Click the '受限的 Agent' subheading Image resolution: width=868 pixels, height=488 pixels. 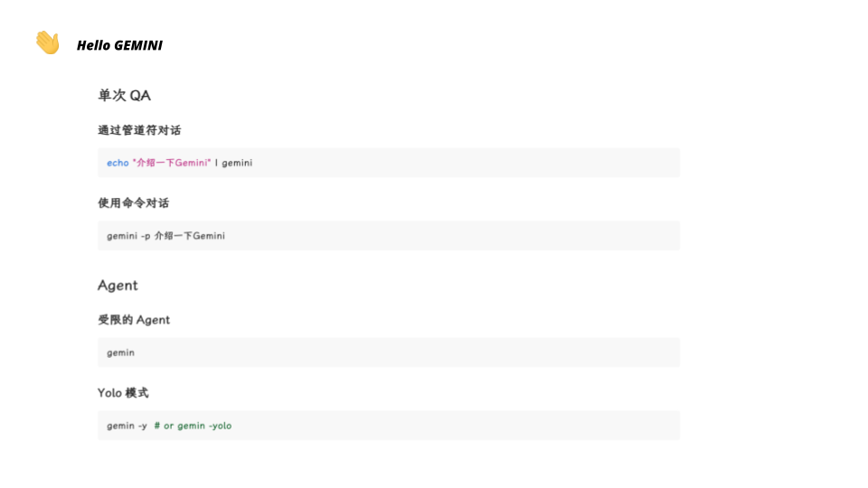point(134,320)
